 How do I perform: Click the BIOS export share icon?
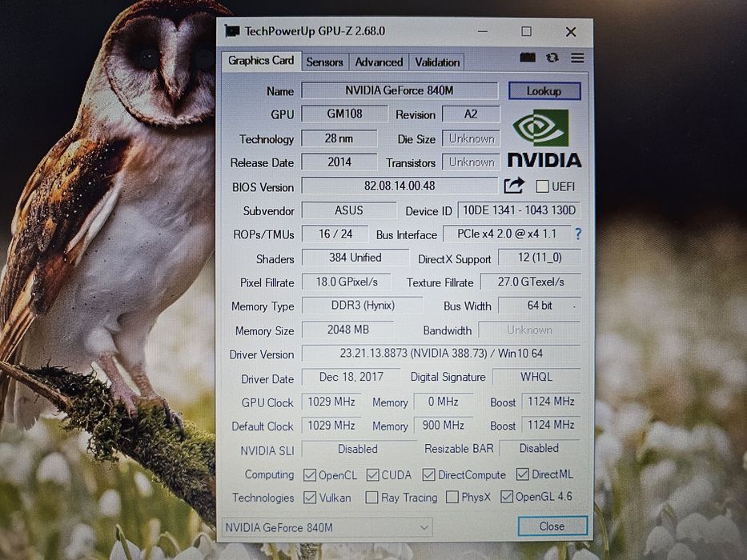tap(514, 186)
